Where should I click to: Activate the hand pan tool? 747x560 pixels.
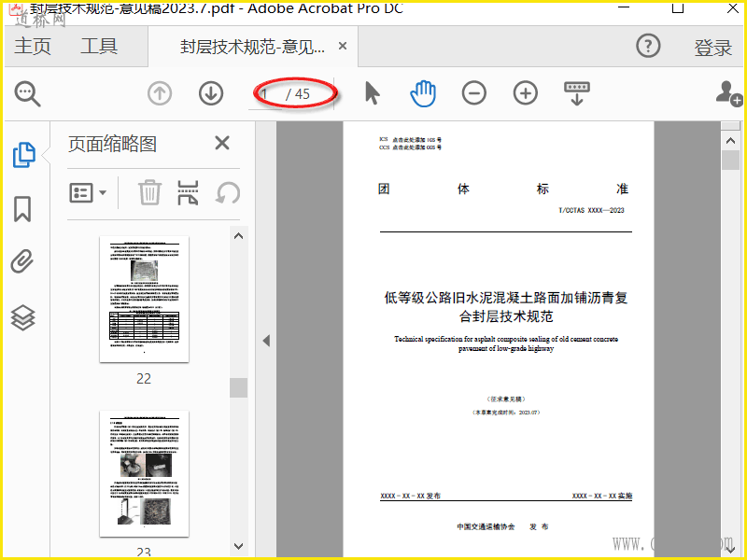423,93
